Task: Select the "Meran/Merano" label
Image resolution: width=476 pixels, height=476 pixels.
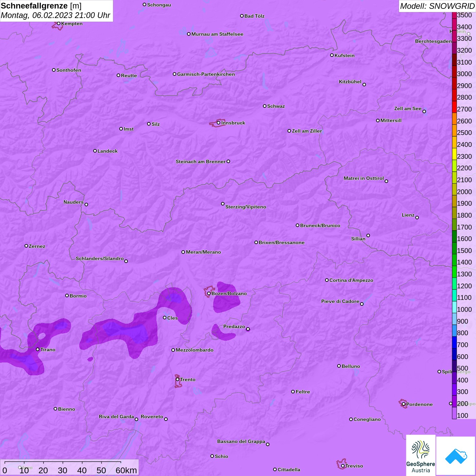Action: pyautogui.click(x=203, y=252)
